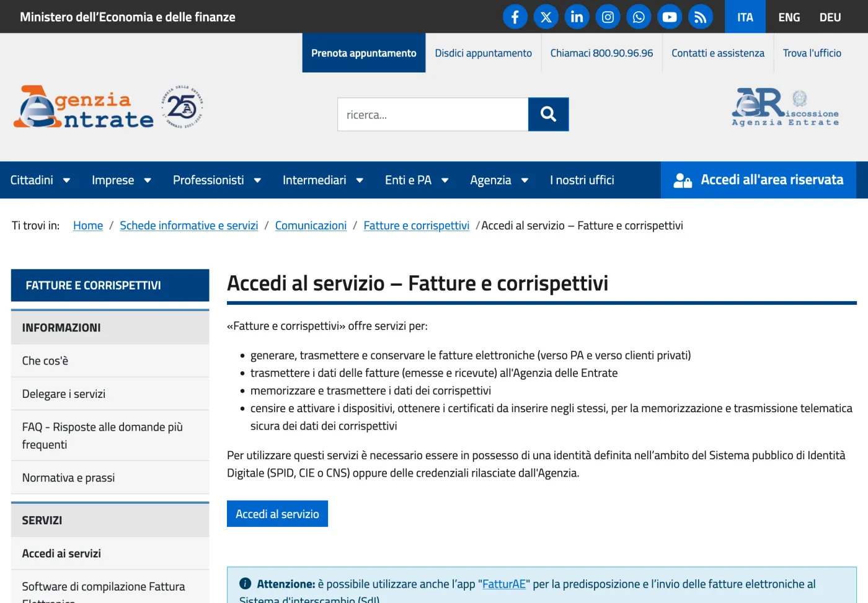This screenshot has width=868, height=603.
Task: Expand the Cittadini menu arrow
Action: point(66,180)
